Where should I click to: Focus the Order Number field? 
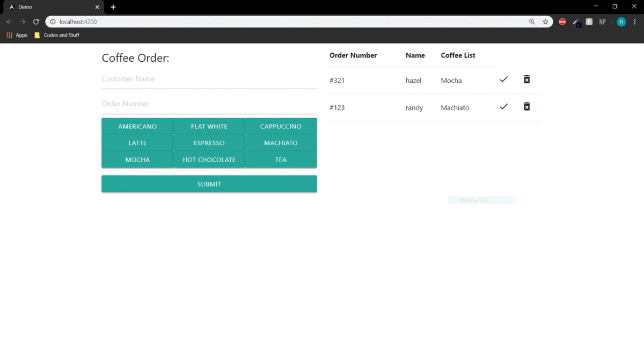[x=209, y=104]
